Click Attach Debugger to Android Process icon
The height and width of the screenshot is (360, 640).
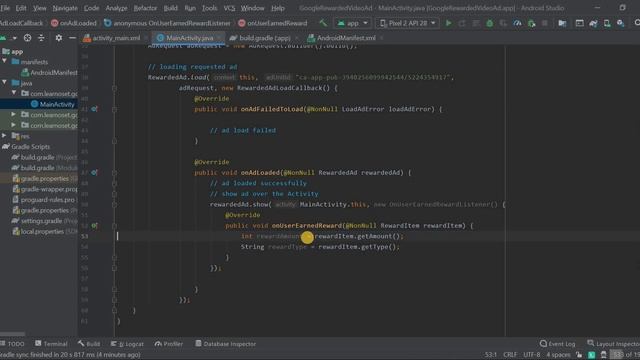pos(531,23)
